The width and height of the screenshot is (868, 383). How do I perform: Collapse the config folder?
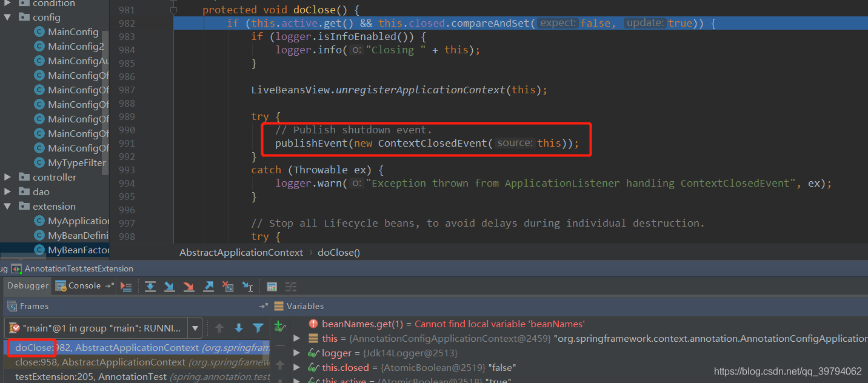coord(7,17)
